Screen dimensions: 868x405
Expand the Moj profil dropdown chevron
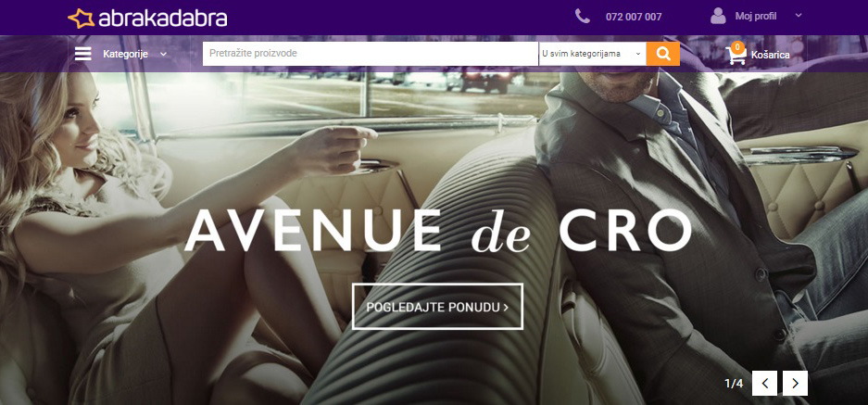(x=799, y=16)
